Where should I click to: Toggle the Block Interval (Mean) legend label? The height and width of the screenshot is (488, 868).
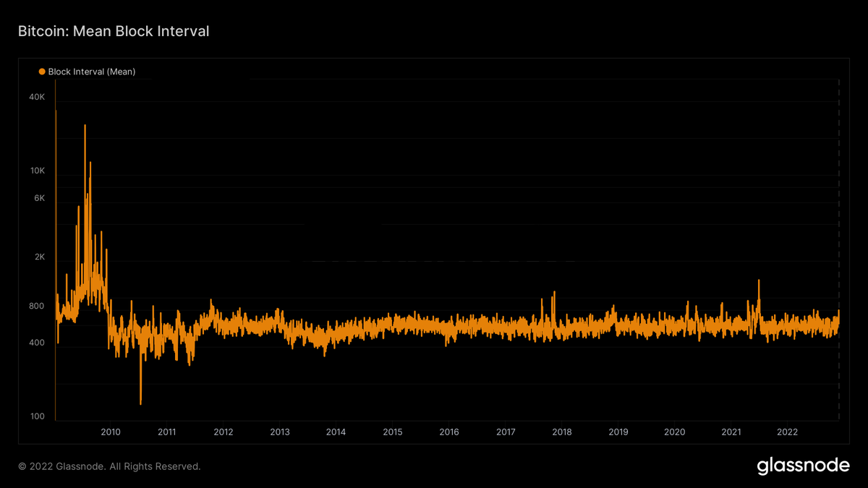click(92, 72)
